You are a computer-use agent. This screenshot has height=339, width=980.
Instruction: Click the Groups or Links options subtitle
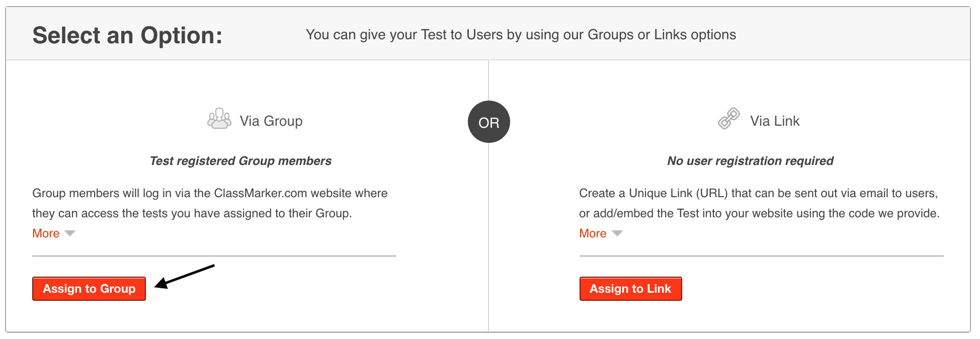click(x=521, y=35)
